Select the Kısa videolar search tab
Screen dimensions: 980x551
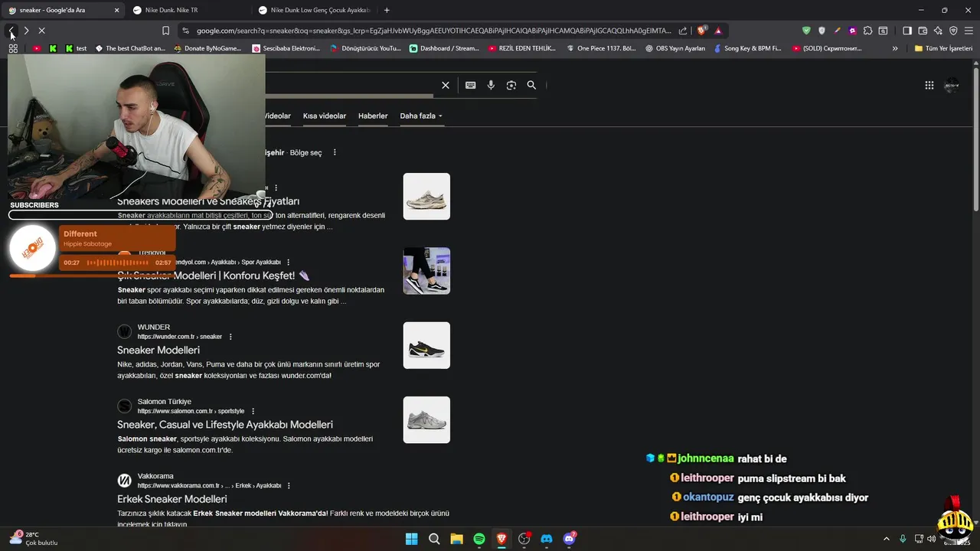(x=325, y=116)
